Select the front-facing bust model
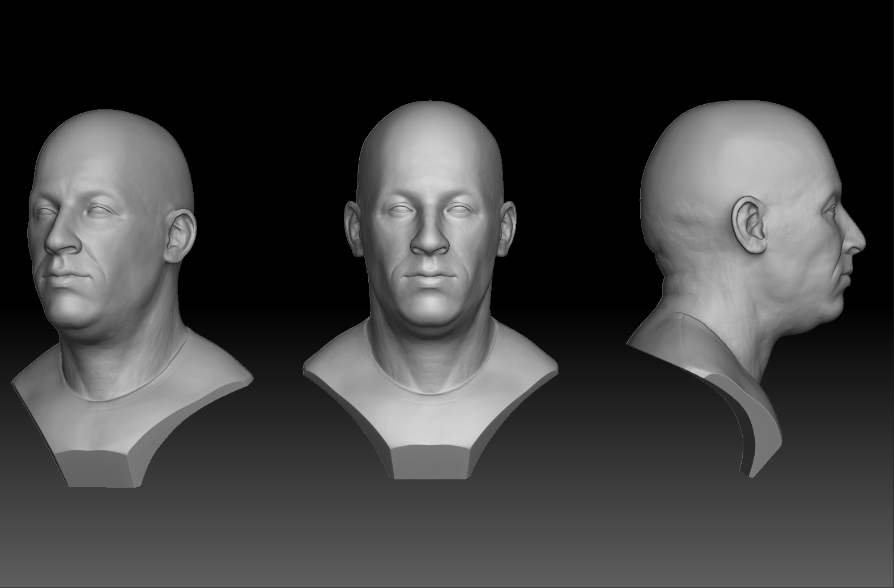 point(430,291)
